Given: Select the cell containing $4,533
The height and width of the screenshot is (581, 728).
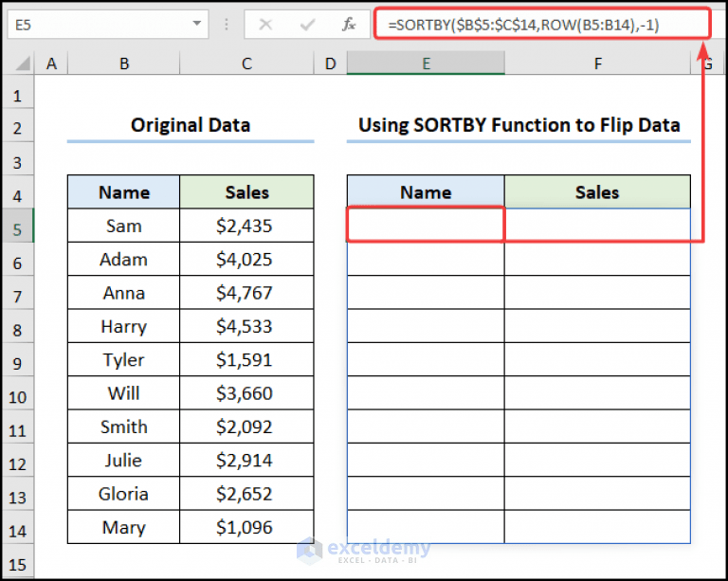Looking at the screenshot, I should [246, 326].
